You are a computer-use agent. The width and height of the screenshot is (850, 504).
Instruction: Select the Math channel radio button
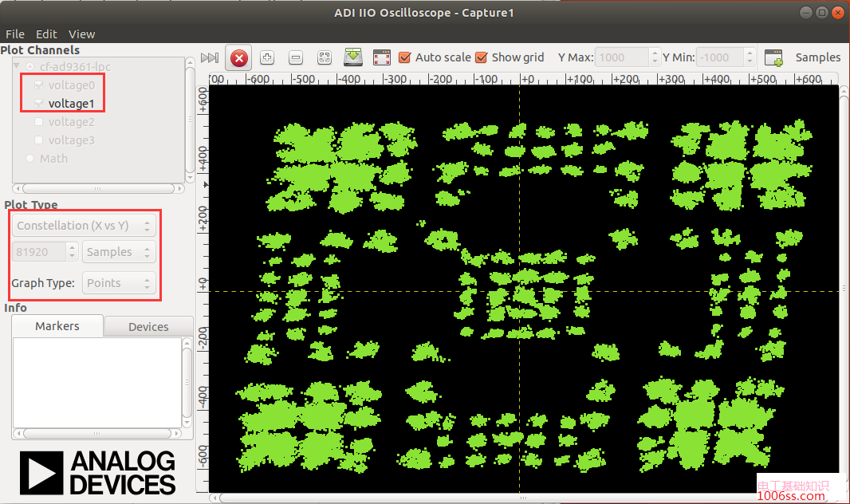click(x=30, y=158)
